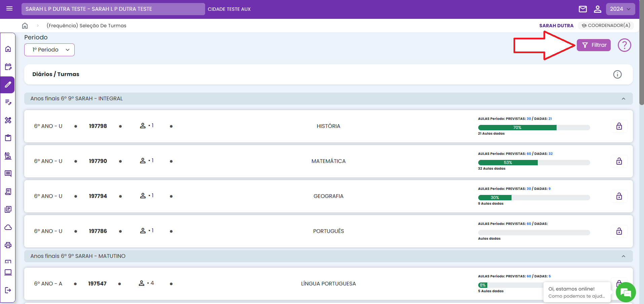Open the 2024 year dropdown
The width and height of the screenshot is (644, 304).
tap(620, 9)
